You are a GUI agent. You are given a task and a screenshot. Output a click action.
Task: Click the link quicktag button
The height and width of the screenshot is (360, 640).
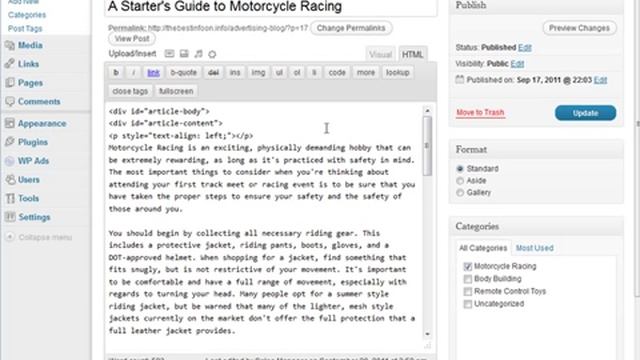point(153,73)
